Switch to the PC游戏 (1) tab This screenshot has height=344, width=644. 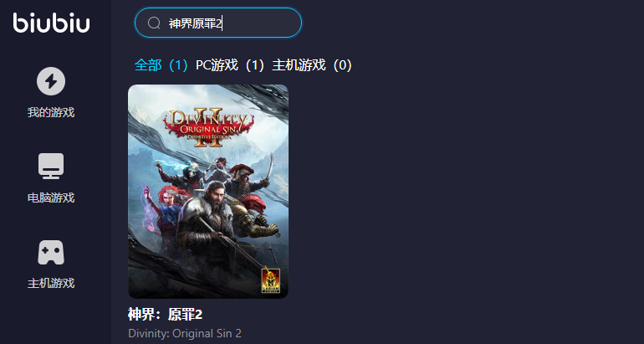(230, 65)
